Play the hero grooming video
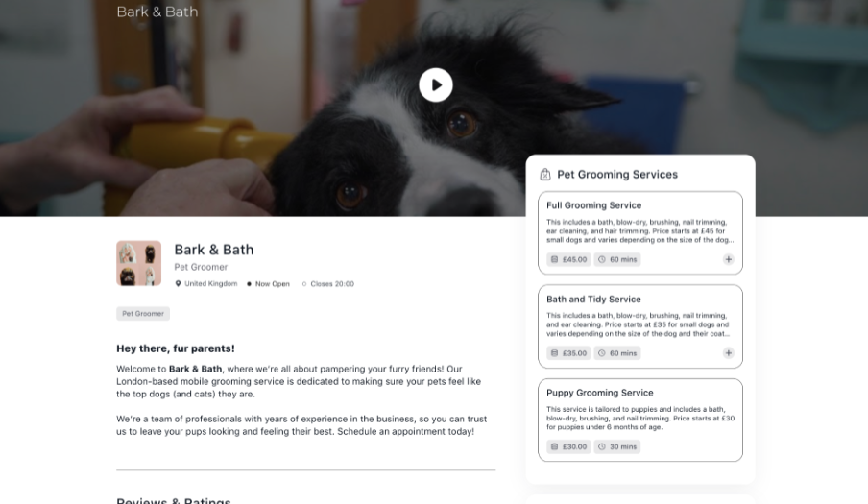Viewport: 868px width, 504px height. 436,85
